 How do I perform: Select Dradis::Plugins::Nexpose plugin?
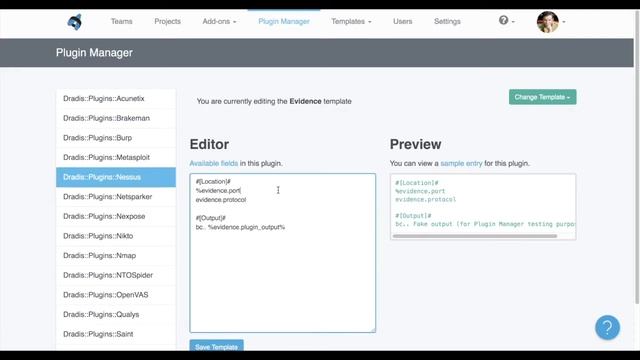pyautogui.click(x=116, y=216)
